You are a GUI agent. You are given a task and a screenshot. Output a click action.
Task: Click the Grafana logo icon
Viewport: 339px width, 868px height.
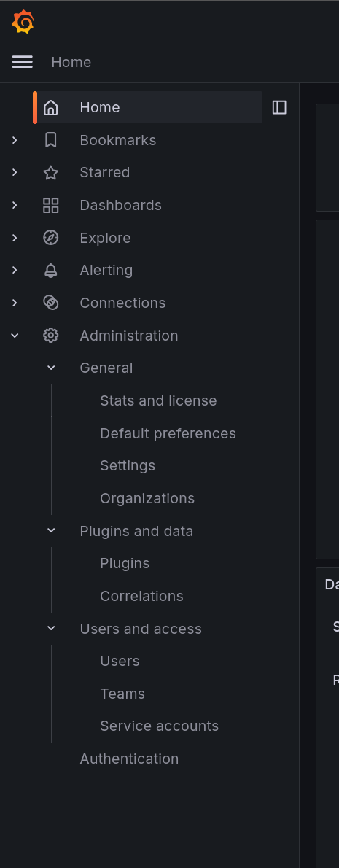[23, 22]
